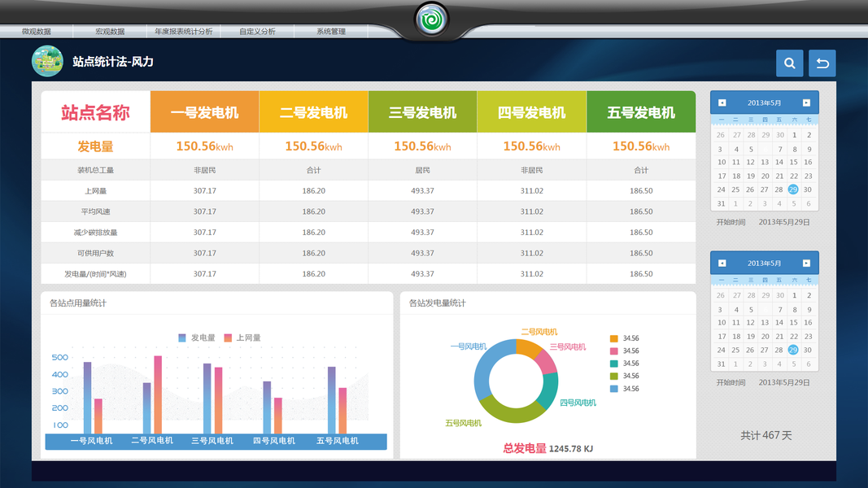Go to previous month in upper calendar
This screenshot has height=488, width=868.
tap(722, 103)
